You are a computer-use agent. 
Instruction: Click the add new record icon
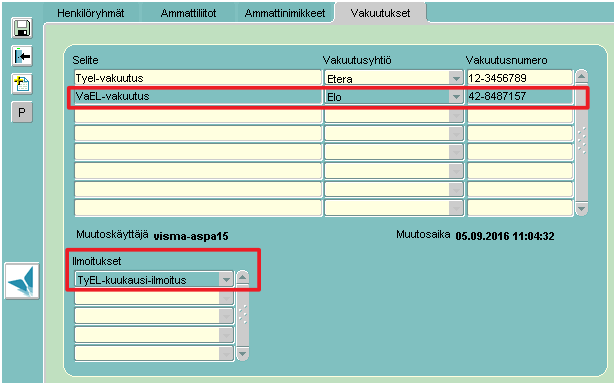point(22,84)
